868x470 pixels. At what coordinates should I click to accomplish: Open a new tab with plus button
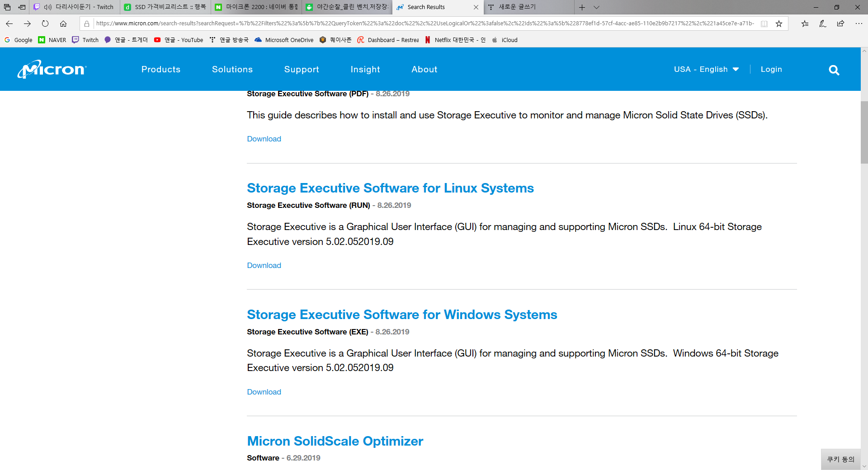[582, 7]
